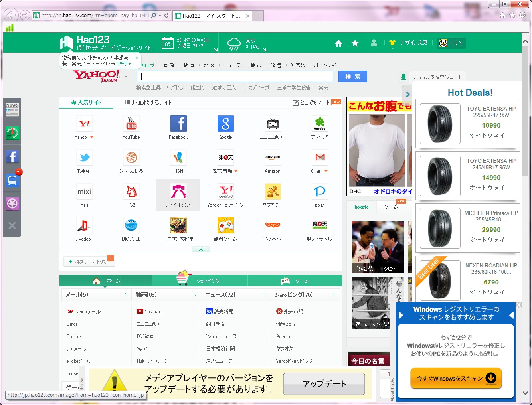This screenshot has height=405, width=532.
Task: Open the search engine selector next to Yahoo! JAPAN
Action: pos(126,76)
